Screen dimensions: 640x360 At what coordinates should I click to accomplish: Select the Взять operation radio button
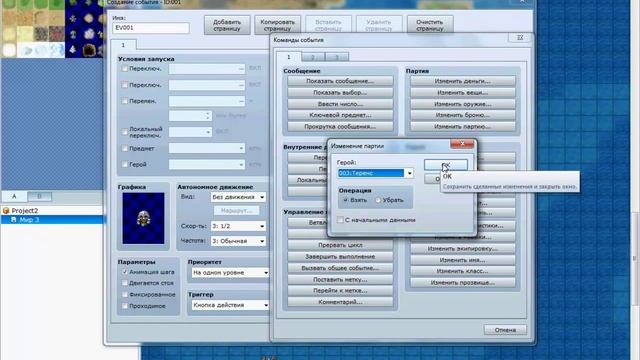[x=346, y=200]
